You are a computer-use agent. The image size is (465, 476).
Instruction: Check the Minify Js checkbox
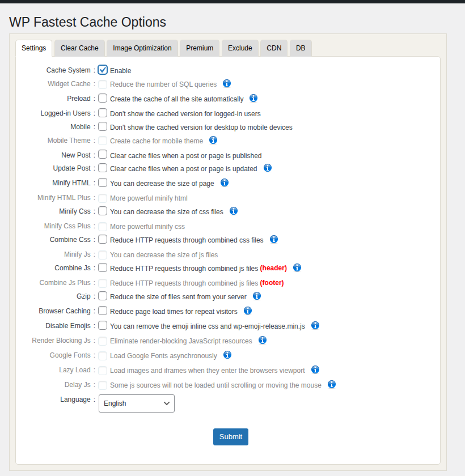103,254
